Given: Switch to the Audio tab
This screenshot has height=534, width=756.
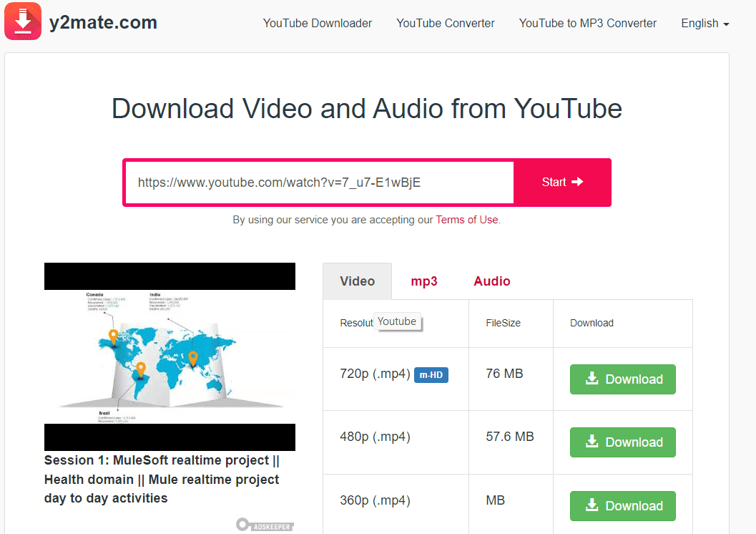Looking at the screenshot, I should [492, 281].
